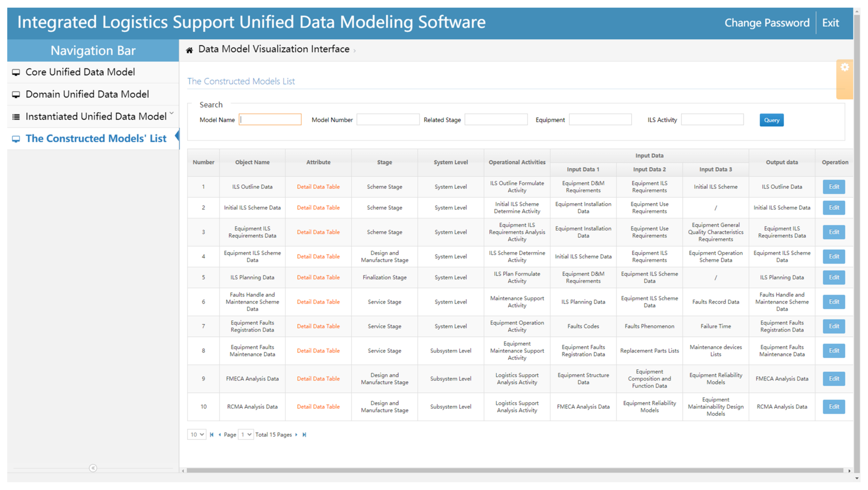Click the monitor icon beside Core Unified Data Model

pyautogui.click(x=16, y=72)
